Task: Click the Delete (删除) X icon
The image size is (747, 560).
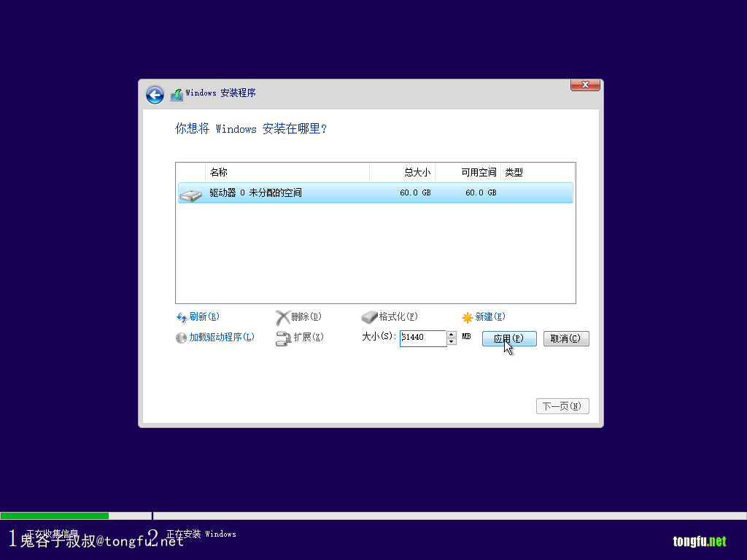Action: (x=282, y=317)
